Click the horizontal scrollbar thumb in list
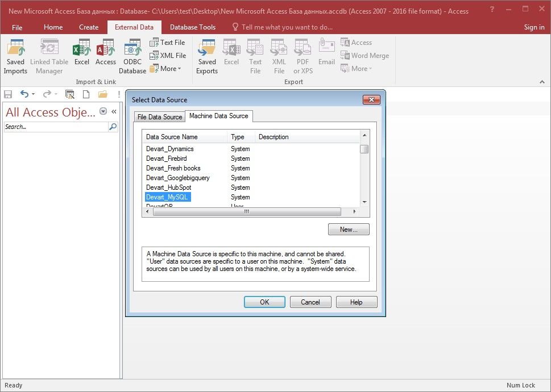The width and height of the screenshot is (551, 392). coord(247,211)
